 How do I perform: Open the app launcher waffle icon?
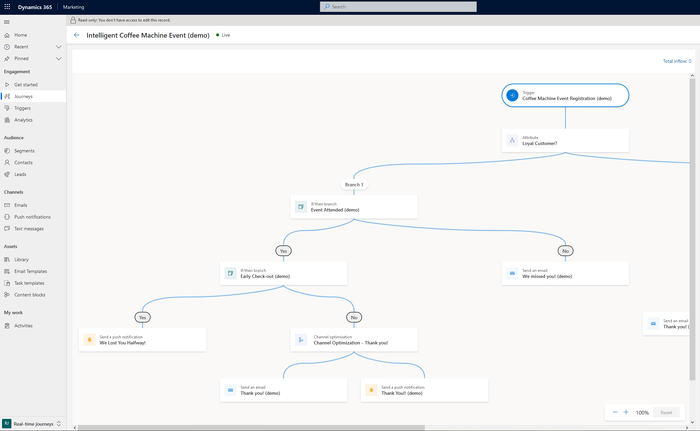7,7
